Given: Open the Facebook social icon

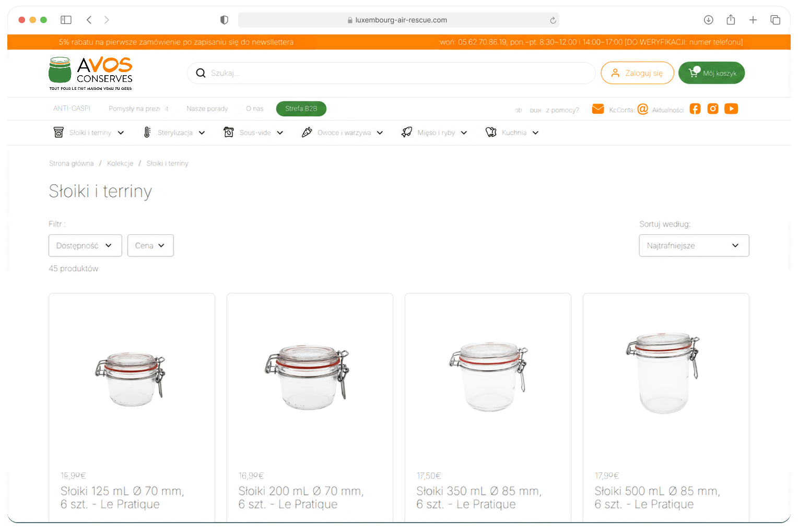Looking at the screenshot, I should (x=695, y=109).
